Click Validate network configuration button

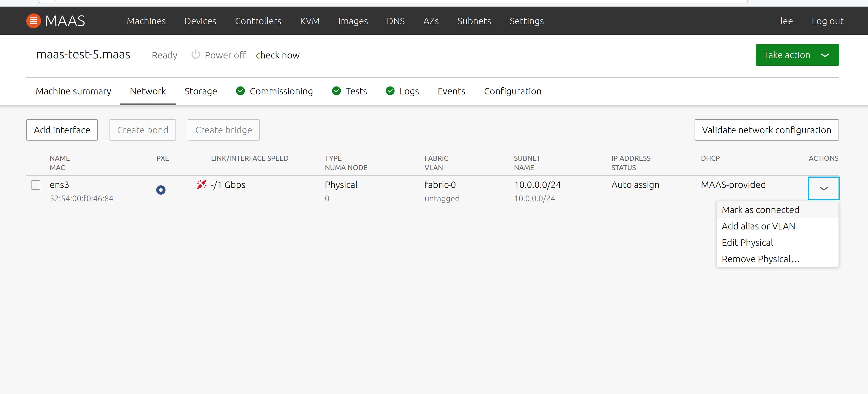766,130
